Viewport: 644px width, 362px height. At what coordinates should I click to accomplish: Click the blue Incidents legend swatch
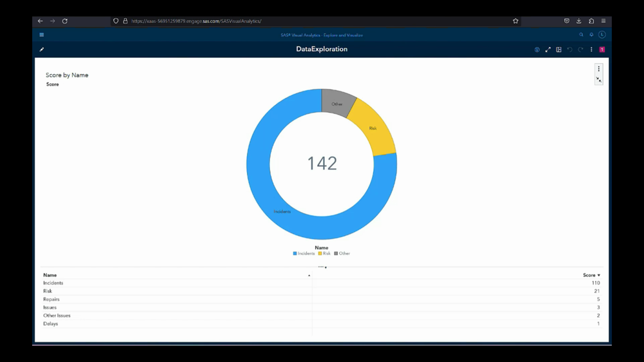pyautogui.click(x=295, y=254)
